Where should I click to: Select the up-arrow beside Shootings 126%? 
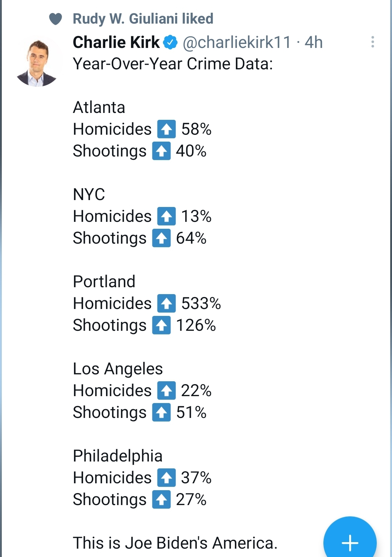(x=162, y=325)
